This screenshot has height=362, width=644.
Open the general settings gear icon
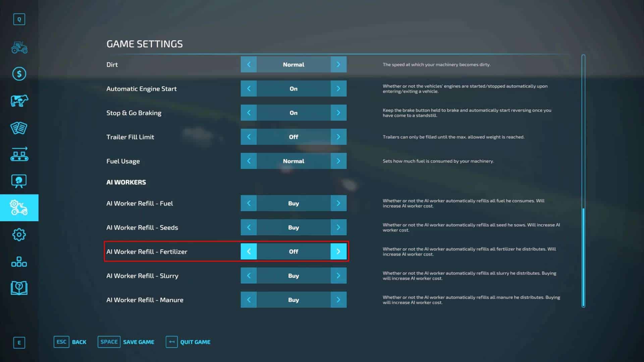pos(19,235)
